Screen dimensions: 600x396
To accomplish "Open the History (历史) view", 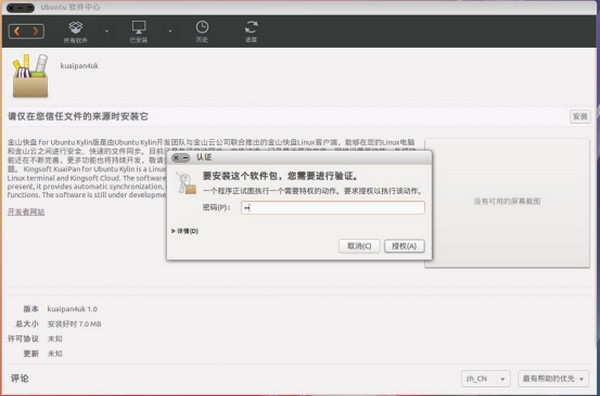I will pos(202,32).
